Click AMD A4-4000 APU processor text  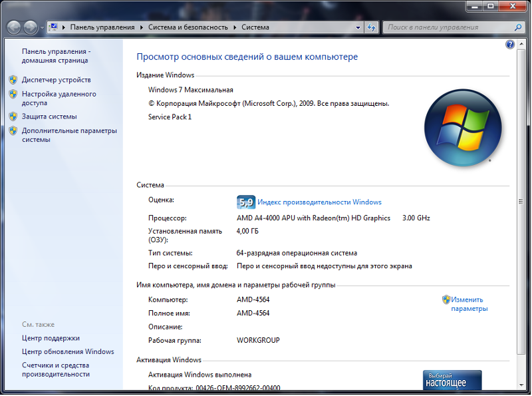pyautogui.click(x=313, y=218)
